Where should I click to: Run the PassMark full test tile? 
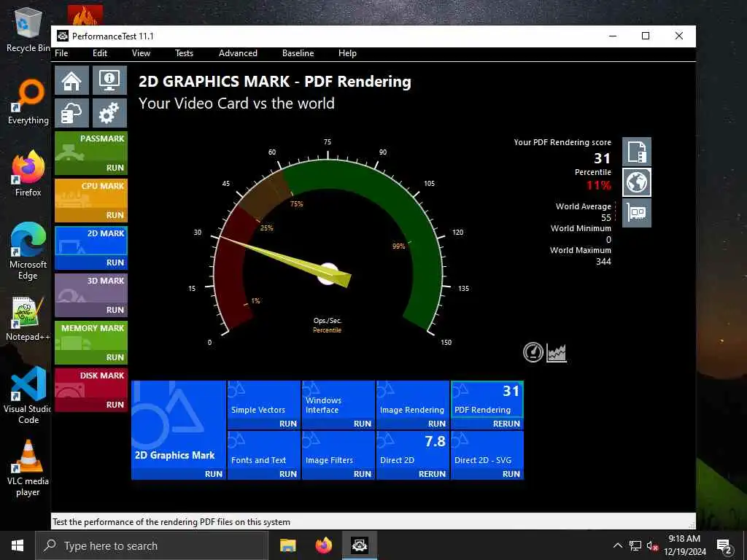[x=91, y=153]
